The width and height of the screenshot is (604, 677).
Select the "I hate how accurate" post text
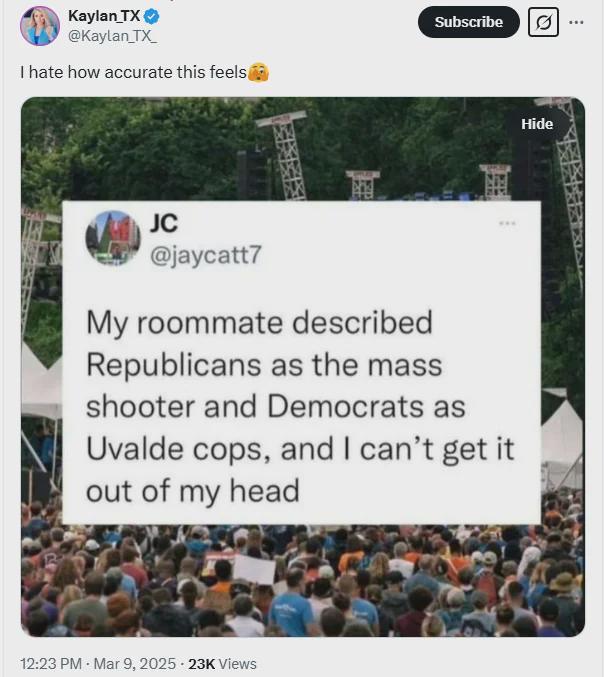click(133, 72)
